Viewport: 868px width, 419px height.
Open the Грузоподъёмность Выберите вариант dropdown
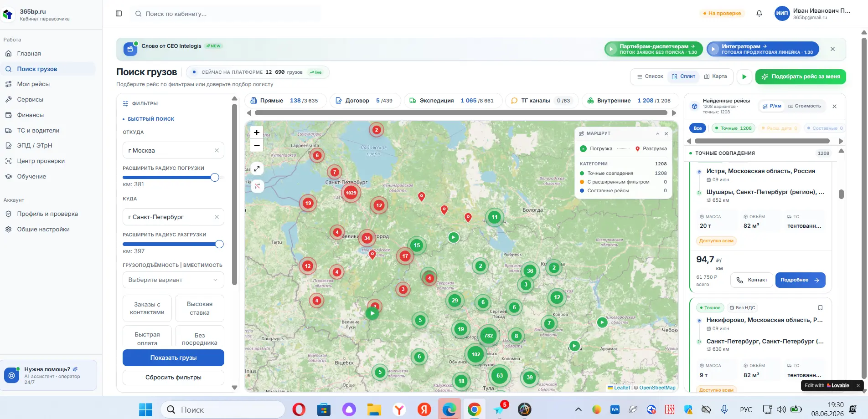[173, 280]
